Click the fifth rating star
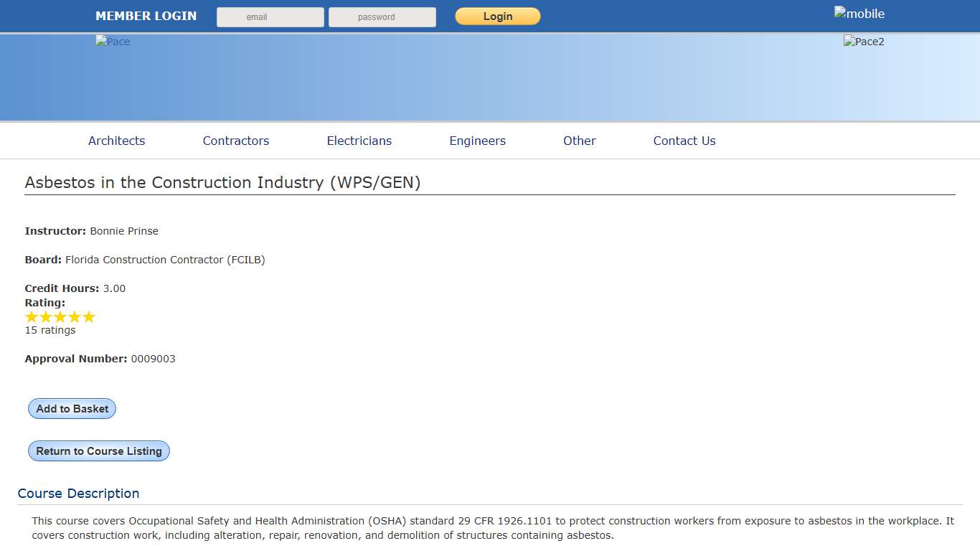The image size is (980, 551). 89,317
